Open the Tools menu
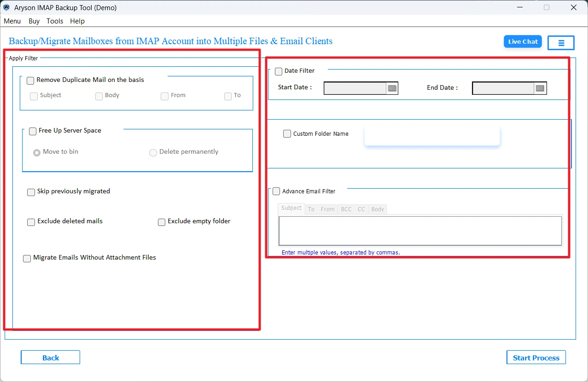 55,21
